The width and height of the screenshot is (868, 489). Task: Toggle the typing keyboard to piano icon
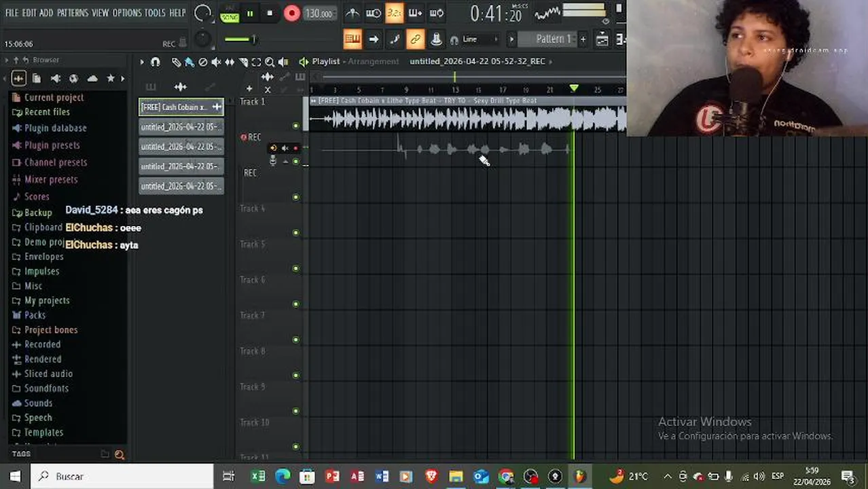point(352,39)
